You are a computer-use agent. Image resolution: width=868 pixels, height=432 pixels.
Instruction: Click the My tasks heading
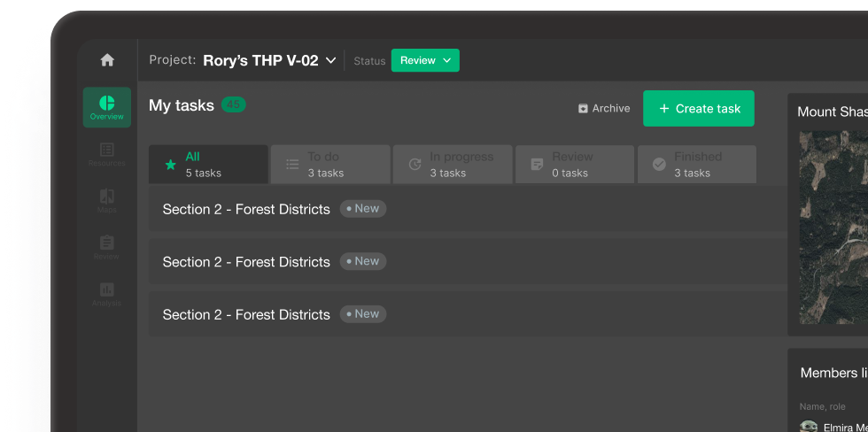click(x=181, y=105)
